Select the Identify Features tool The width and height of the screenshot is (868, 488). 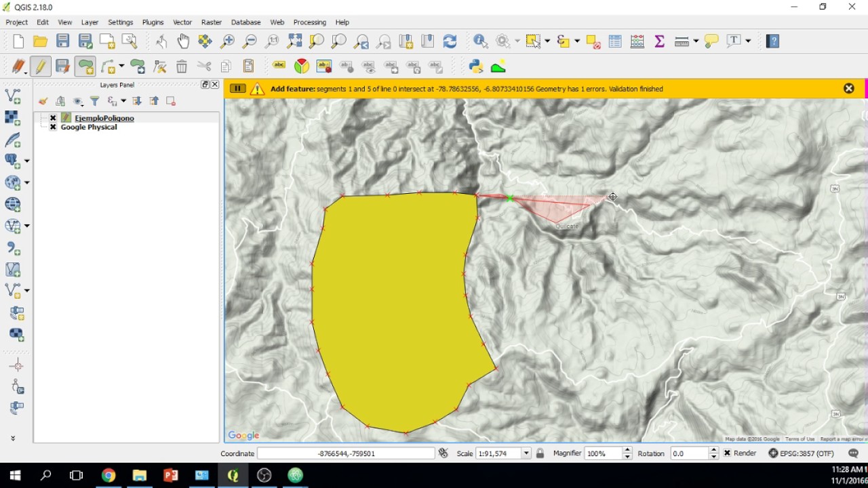(x=481, y=41)
